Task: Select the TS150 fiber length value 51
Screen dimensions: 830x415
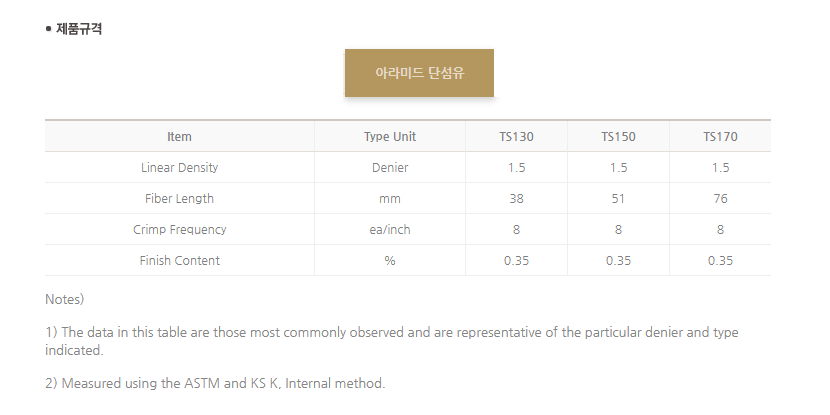Action: [618, 199]
